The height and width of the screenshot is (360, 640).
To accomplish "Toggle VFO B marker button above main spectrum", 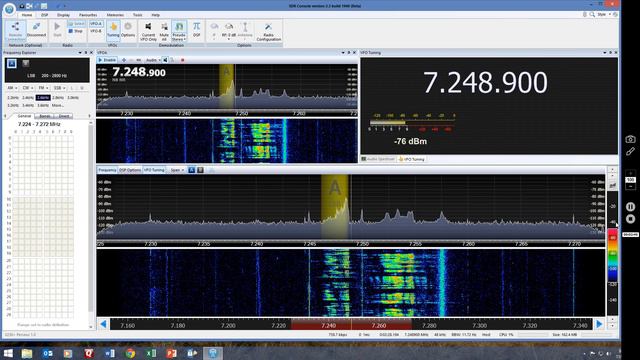I will click(x=200, y=170).
